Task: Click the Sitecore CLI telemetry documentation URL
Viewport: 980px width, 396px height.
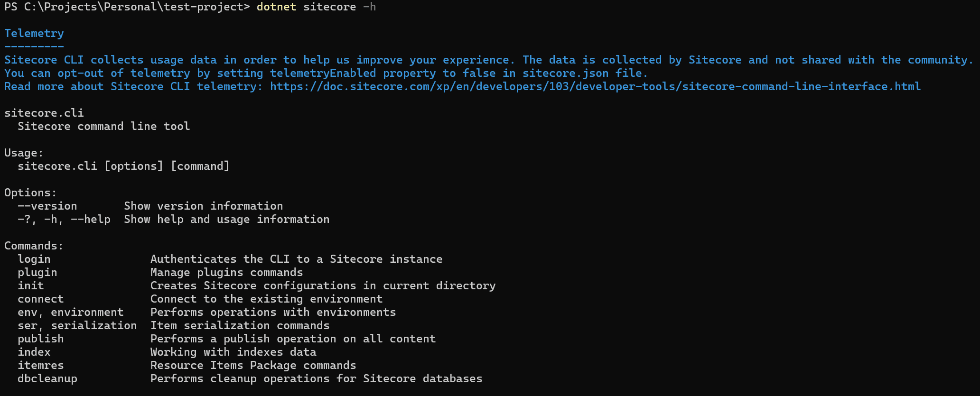Action: [595, 86]
